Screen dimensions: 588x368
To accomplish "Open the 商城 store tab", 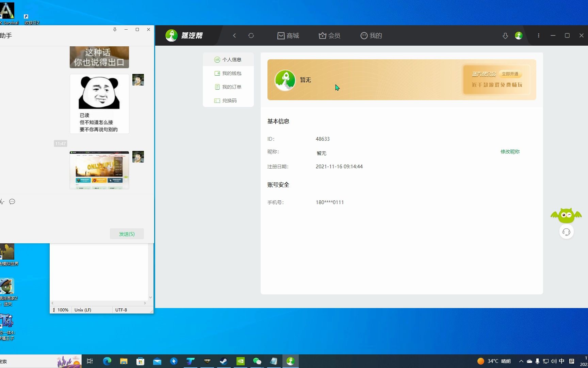I will [288, 35].
